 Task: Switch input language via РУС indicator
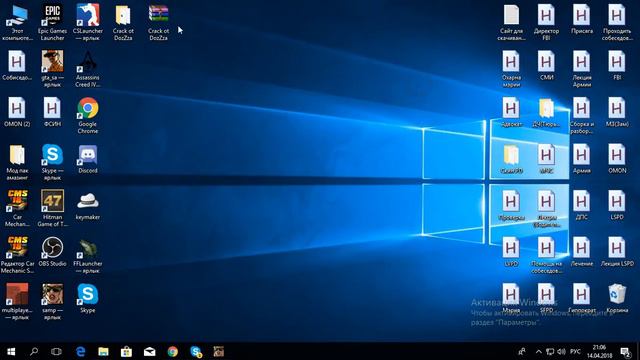[x=575, y=351]
